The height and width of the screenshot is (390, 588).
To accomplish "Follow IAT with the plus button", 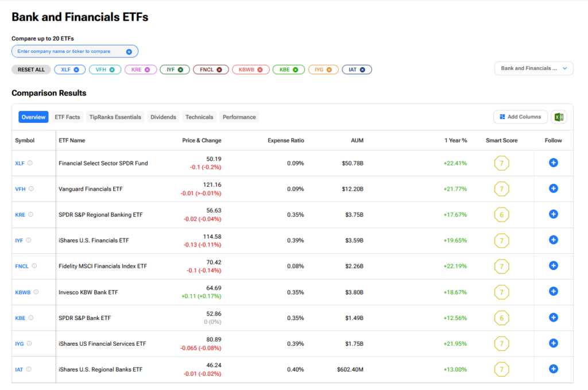I will pyautogui.click(x=554, y=369).
